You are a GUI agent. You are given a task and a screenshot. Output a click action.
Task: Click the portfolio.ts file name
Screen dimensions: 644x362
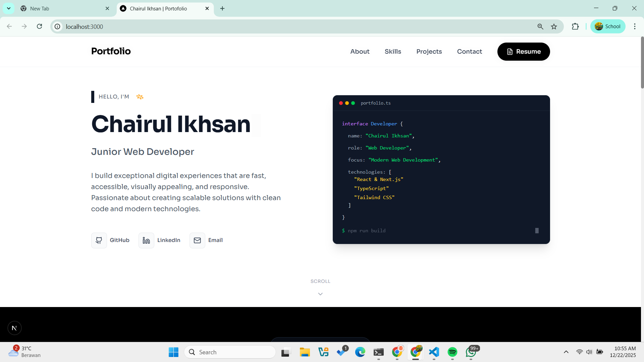tap(376, 103)
